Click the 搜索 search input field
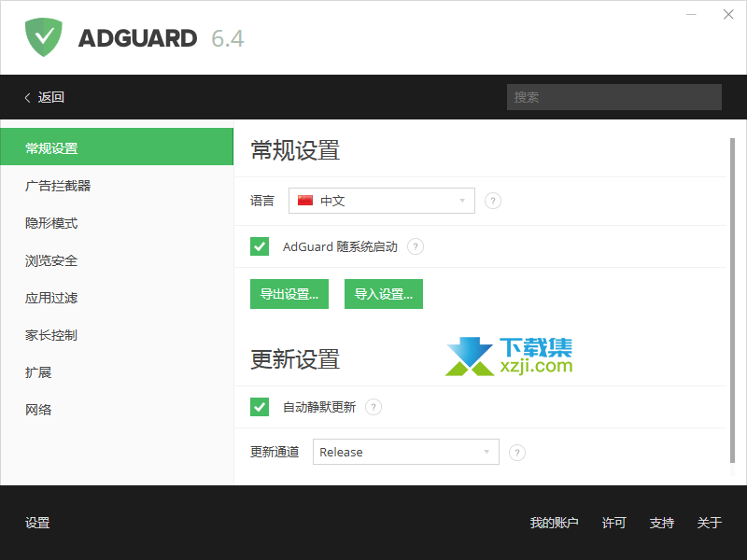 point(613,97)
